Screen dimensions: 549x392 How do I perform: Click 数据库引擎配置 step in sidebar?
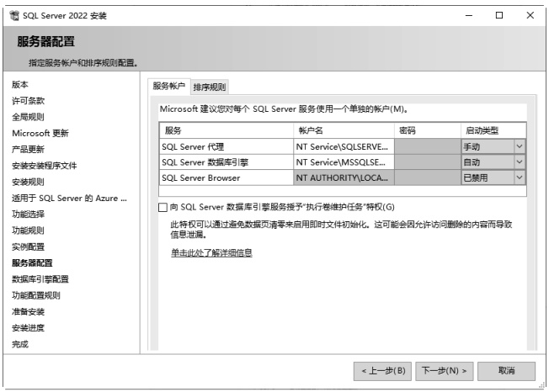point(40,279)
